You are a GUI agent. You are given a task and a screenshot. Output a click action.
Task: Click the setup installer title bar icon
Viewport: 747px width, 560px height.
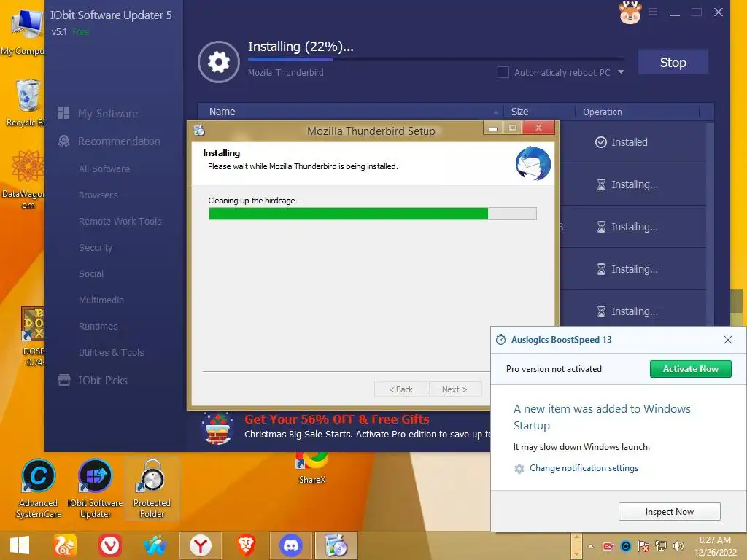199,131
